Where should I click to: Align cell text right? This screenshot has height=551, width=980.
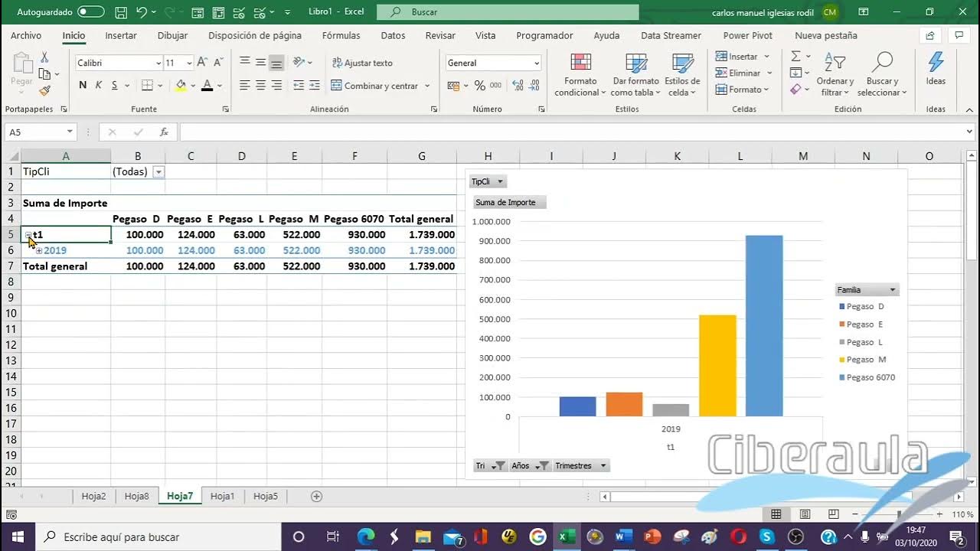[x=277, y=86]
